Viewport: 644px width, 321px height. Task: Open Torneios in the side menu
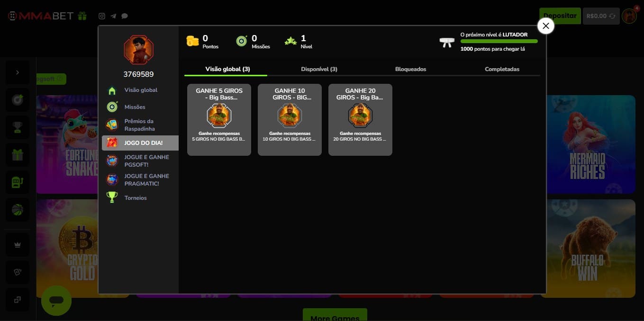[136, 198]
